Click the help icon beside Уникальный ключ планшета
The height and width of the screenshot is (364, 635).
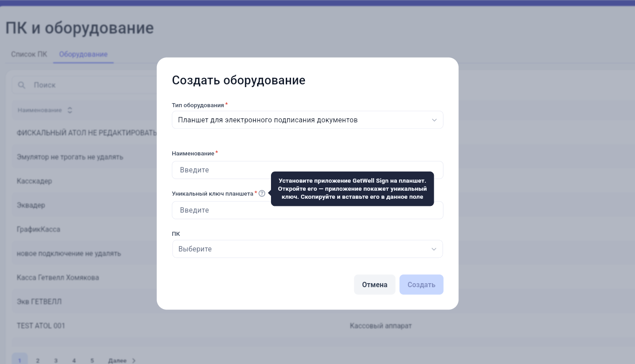pos(262,193)
